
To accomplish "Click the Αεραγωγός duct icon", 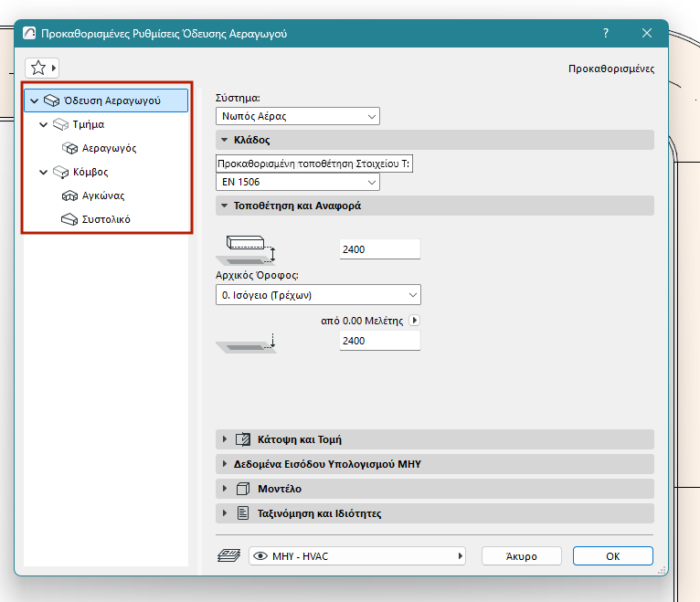I will (69, 148).
